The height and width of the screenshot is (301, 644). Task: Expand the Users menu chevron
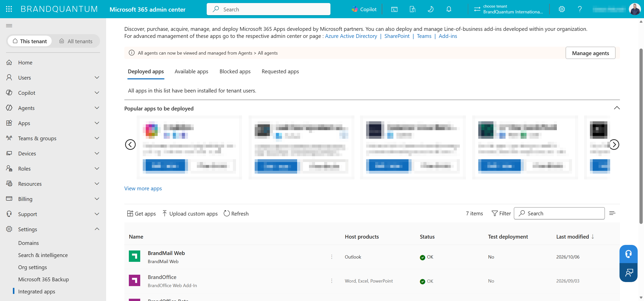tap(97, 77)
